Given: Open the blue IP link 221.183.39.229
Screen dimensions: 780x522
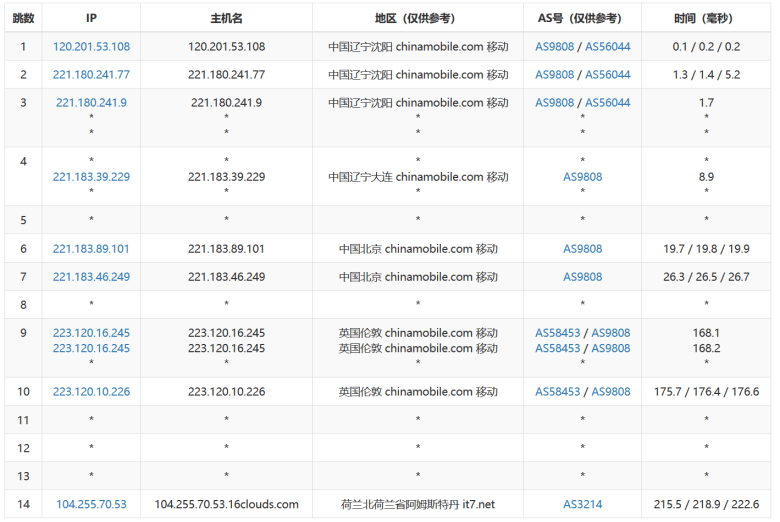Looking at the screenshot, I should [x=91, y=176].
